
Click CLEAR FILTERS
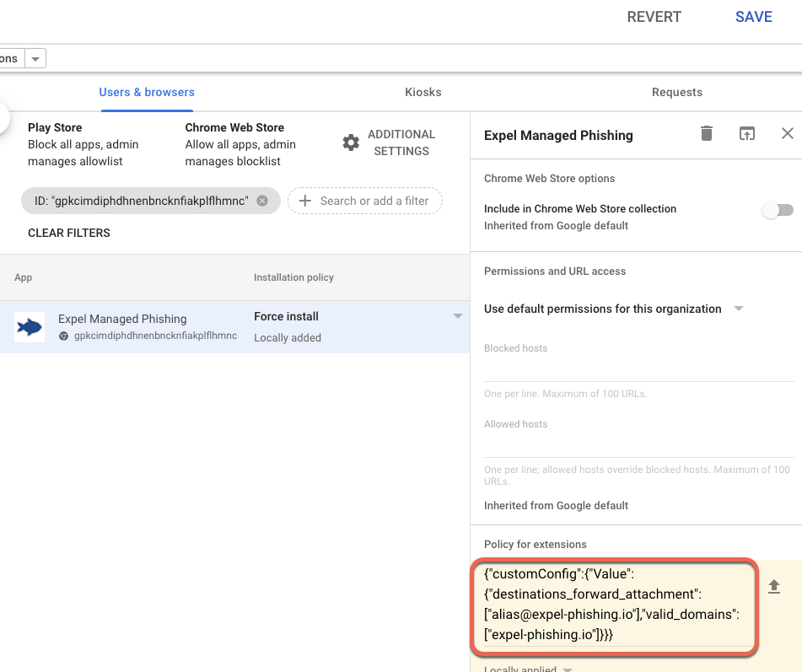pyautogui.click(x=69, y=233)
